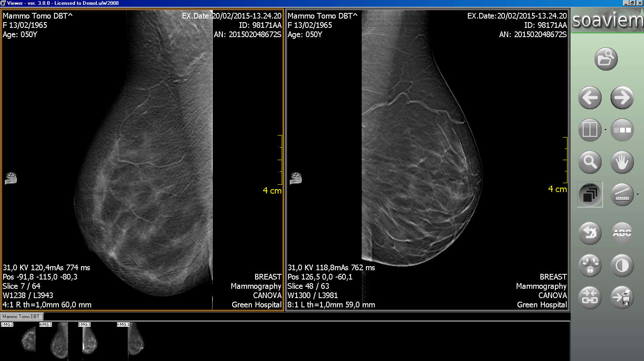Open the layout dropdown arrow beside the two-pane icon
The image size is (644, 361).
click(x=605, y=130)
